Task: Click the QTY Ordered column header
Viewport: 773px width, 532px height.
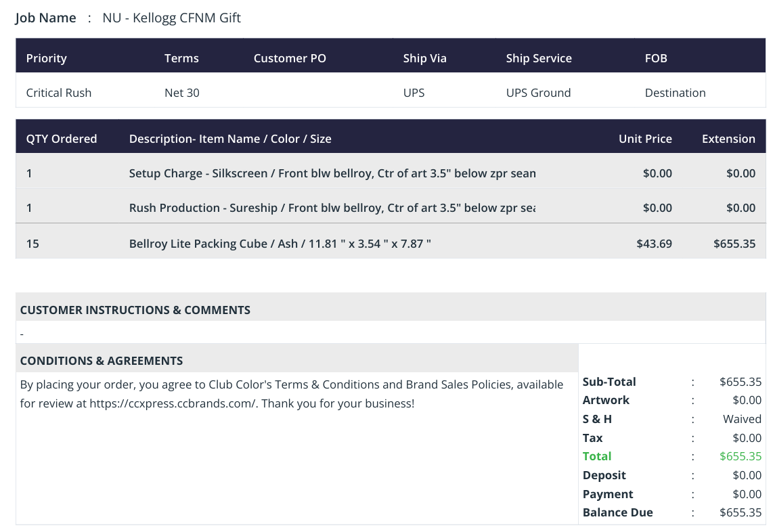Action: coord(62,139)
